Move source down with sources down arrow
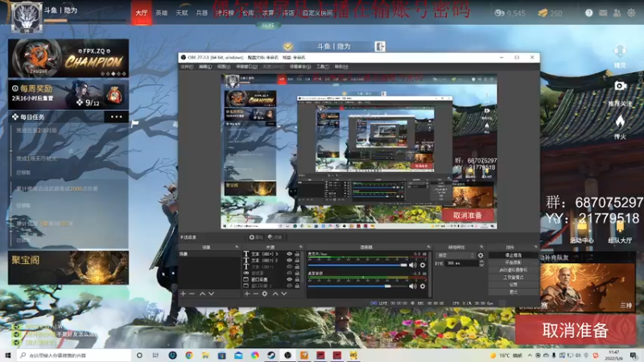Image resolution: width=644 pixels, height=362 pixels. coord(284,294)
